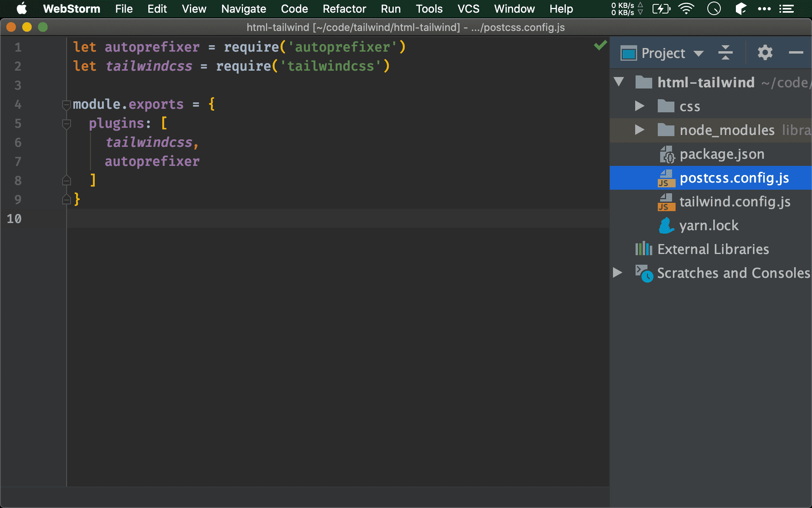Open the VCS menu
Viewport: 812px width, 508px height.
pyautogui.click(x=468, y=9)
